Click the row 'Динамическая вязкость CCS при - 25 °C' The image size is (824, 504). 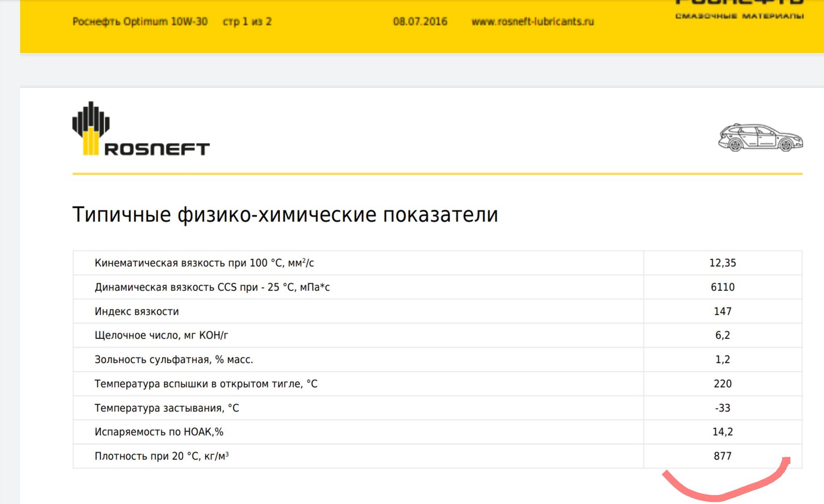[x=438, y=287]
